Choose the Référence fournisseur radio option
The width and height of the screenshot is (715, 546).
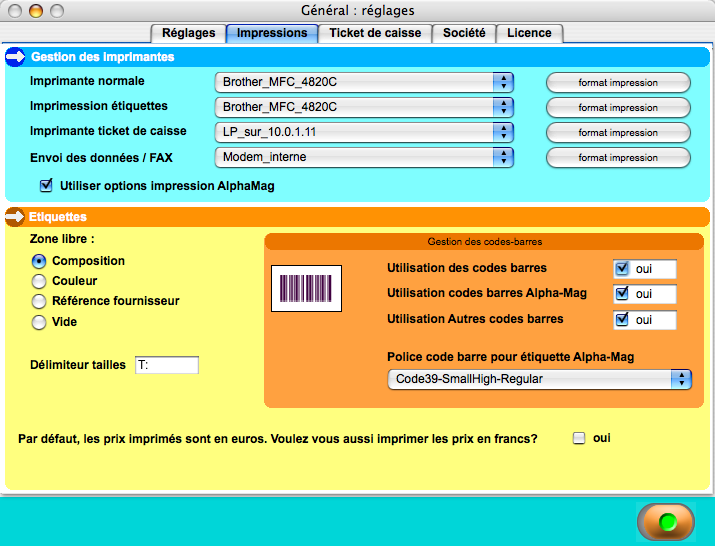[x=39, y=302]
